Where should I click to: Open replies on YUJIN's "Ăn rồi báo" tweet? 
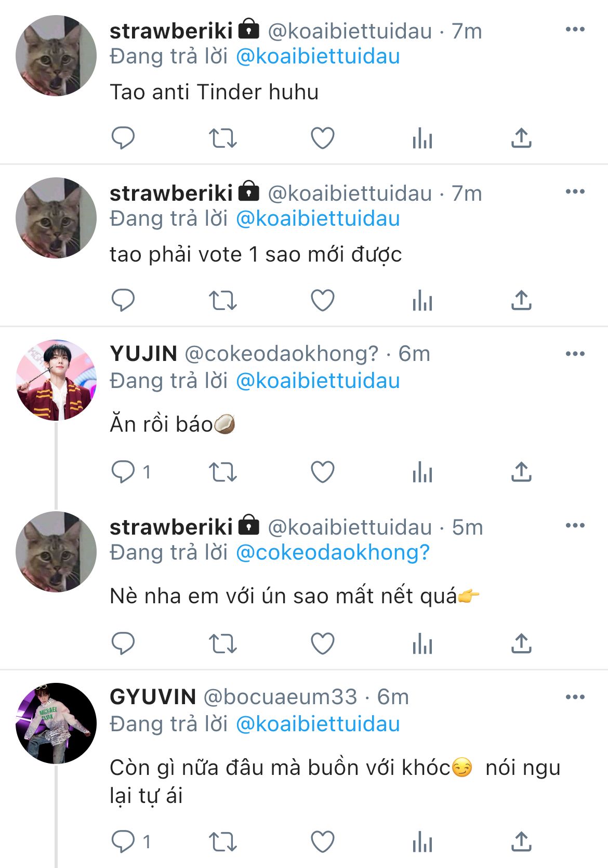pos(123,472)
